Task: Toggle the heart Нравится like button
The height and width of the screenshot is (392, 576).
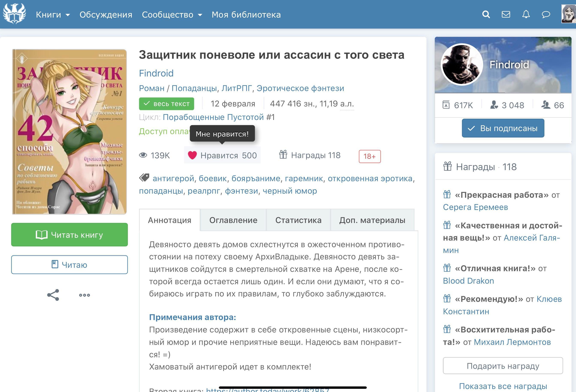Action: tap(222, 155)
